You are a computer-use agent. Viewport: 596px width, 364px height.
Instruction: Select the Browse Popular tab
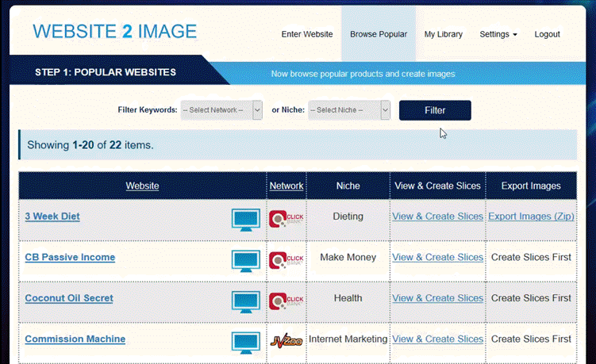(x=379, y=34)
